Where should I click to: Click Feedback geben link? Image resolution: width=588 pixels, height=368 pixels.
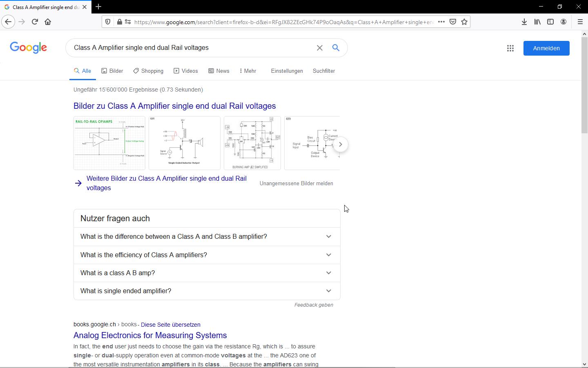[x=314, y=305]
